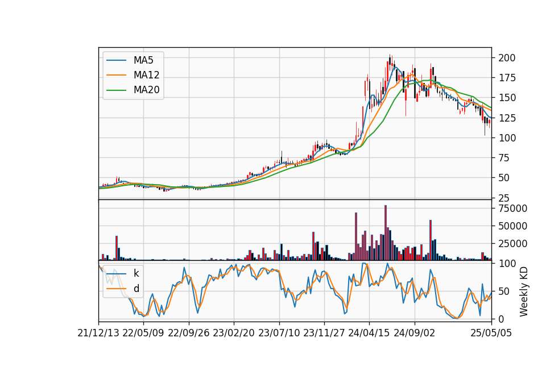
Task: Click the MA5 legend label
Action: point(143,60)
